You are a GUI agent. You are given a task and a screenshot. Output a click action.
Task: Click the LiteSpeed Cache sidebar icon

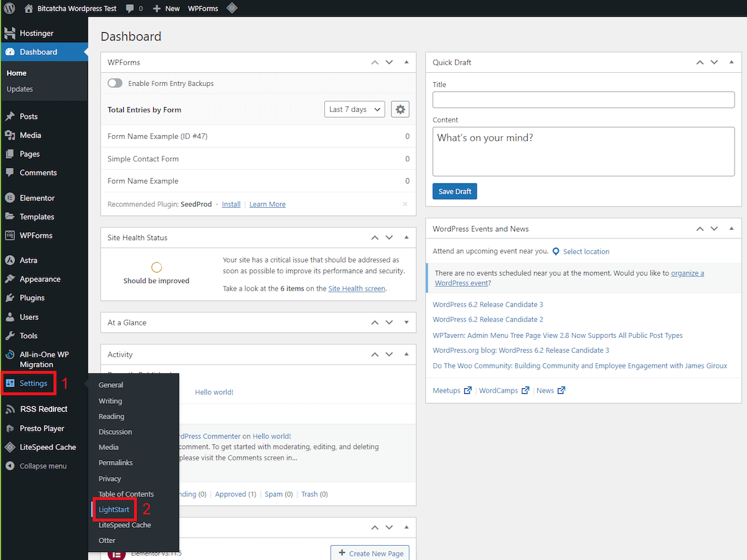[x=10, y=447]
